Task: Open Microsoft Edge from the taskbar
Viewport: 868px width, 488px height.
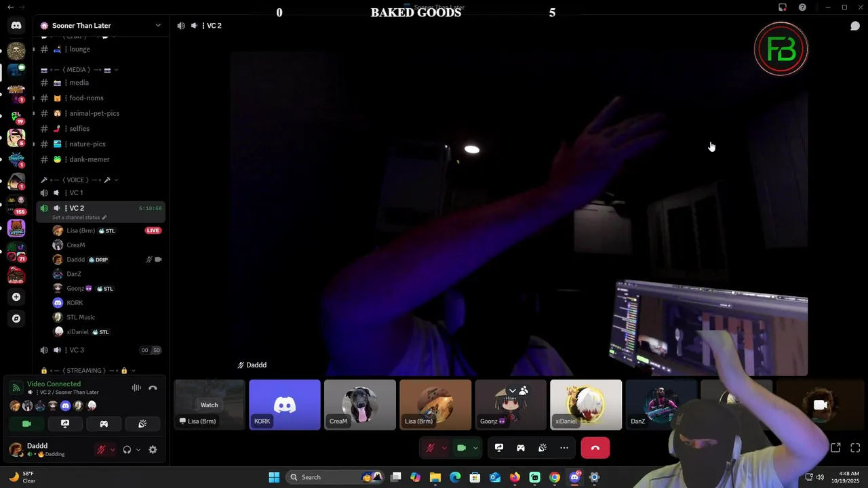Action: 455,477
